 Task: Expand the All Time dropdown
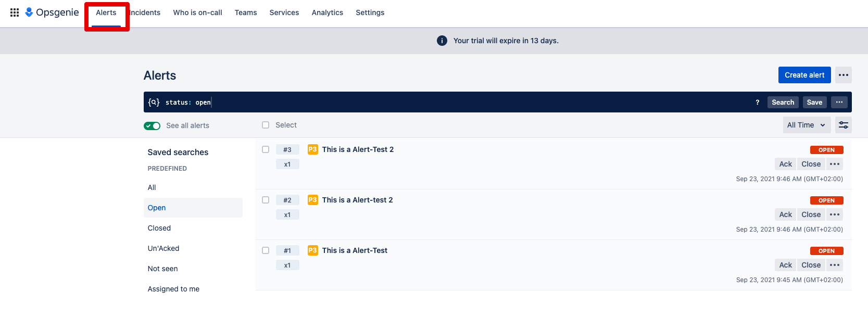click(806, 125)
